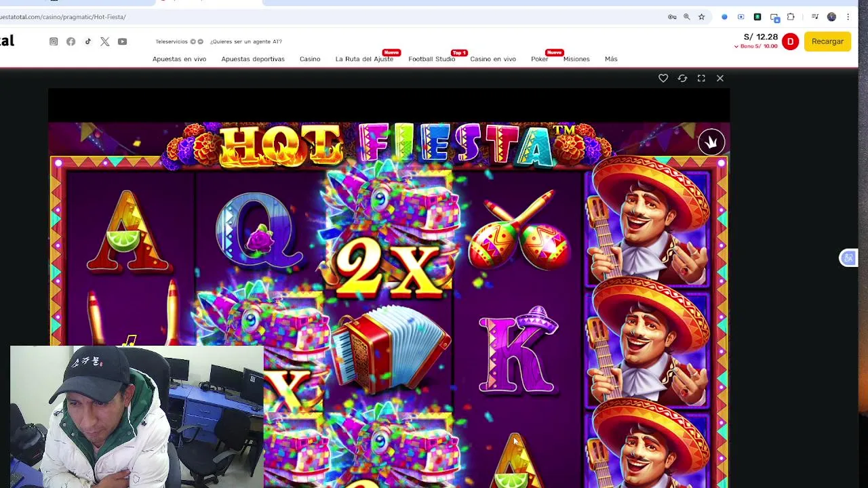Open the browser zoom indicator icon
Screen dimensions: 868x488
[686, 17]
